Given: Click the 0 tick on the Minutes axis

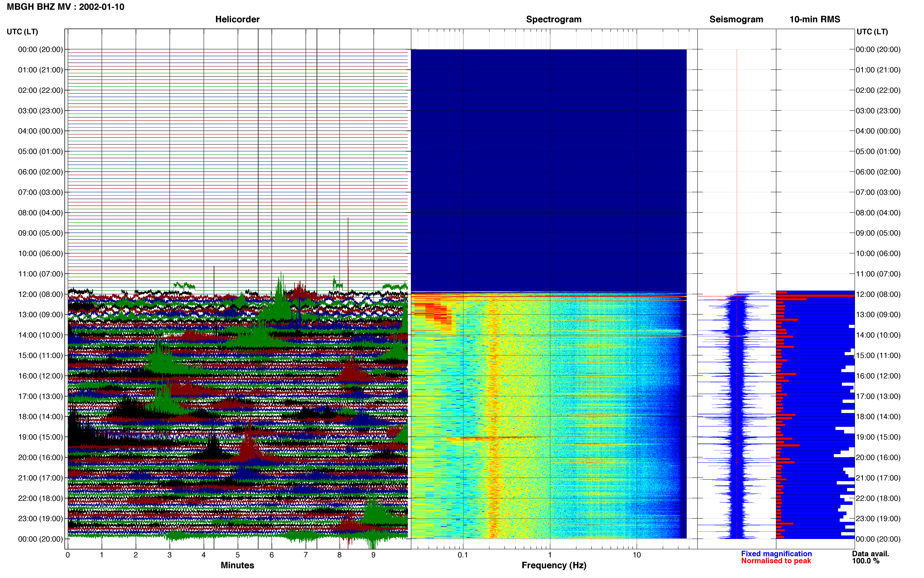Looking at the screenshot, I should [68, 555].
